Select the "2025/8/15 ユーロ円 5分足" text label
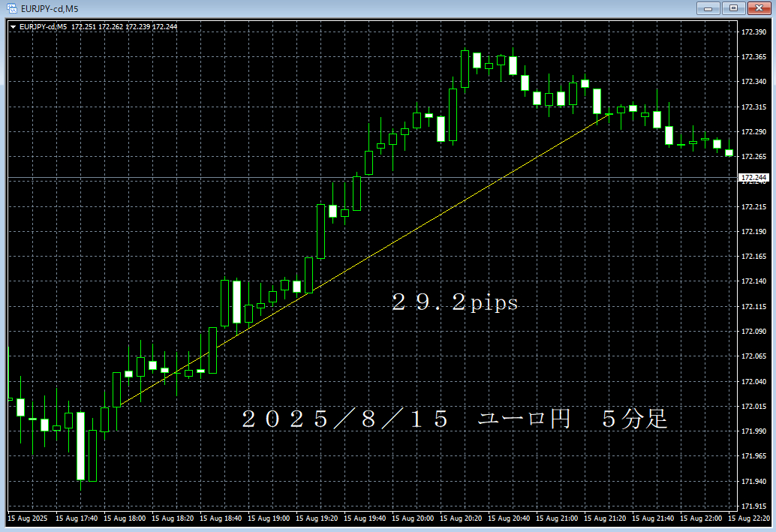This screenshot has width=776, height=532. (454, 419)
